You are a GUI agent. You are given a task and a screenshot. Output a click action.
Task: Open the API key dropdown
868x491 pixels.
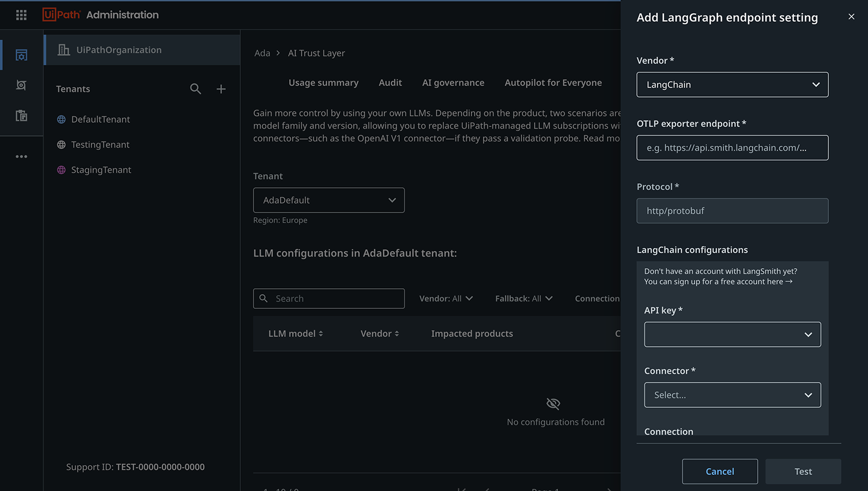(x=732, y=334)
